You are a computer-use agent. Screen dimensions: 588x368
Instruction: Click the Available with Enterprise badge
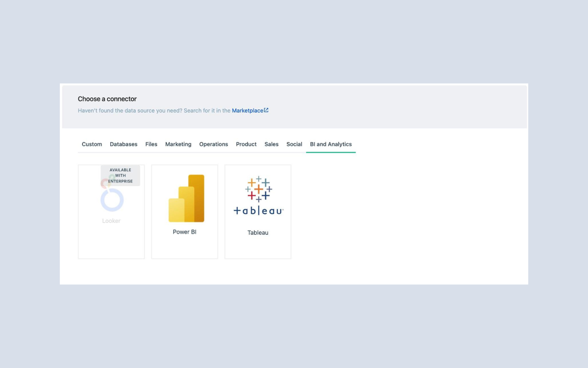(120, 176)
